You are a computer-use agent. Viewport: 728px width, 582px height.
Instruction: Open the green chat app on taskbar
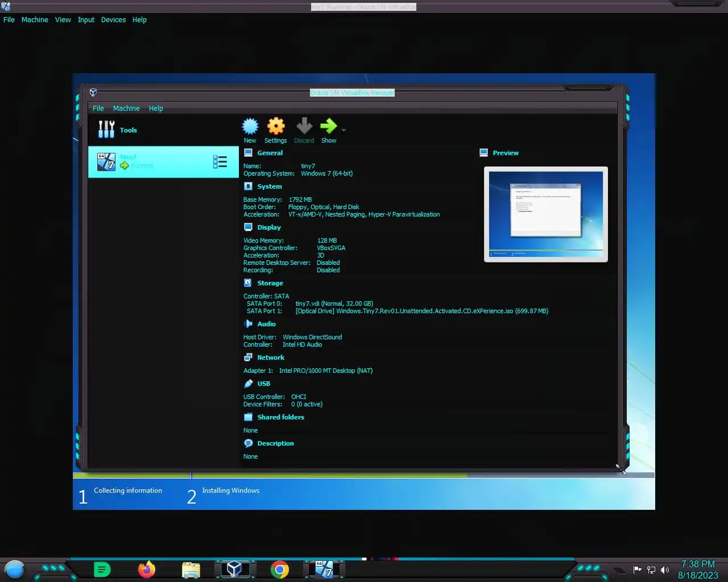coord(102,569)
